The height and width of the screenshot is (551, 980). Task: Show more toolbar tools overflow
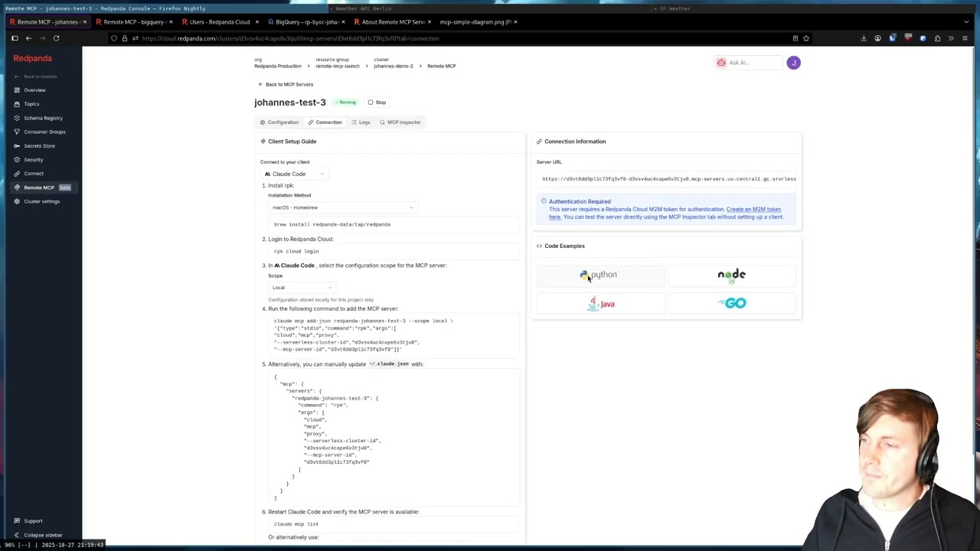pos(951,38)
